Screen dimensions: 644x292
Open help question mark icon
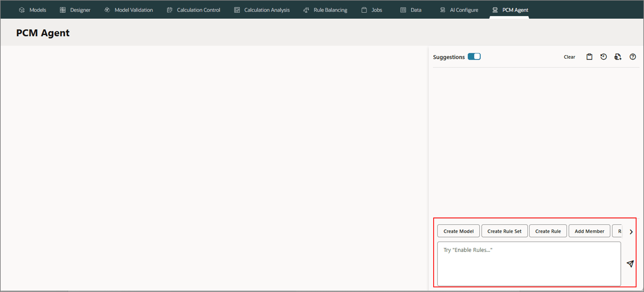tap(632, 57)
